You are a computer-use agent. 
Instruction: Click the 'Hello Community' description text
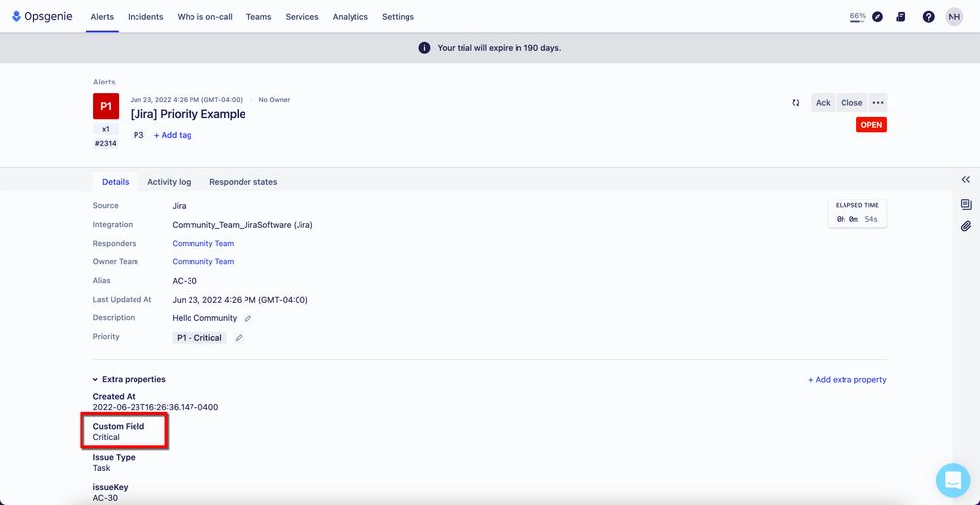204,318
